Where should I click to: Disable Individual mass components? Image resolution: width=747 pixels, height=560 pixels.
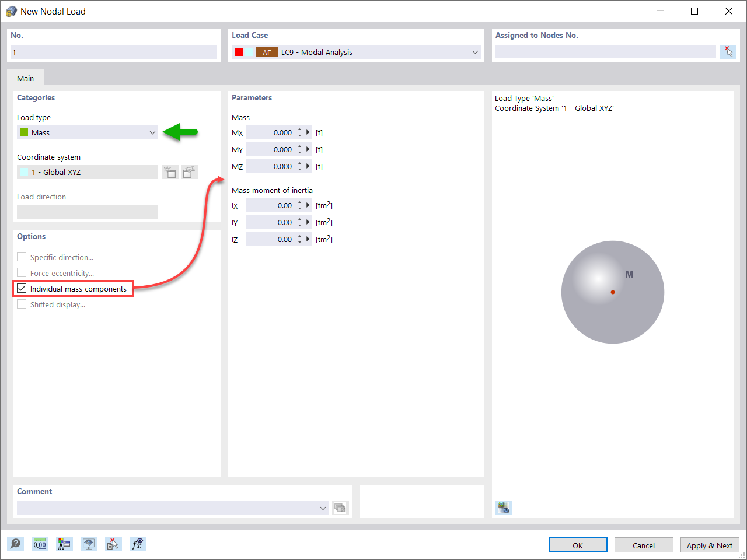(x=21, y=288)
